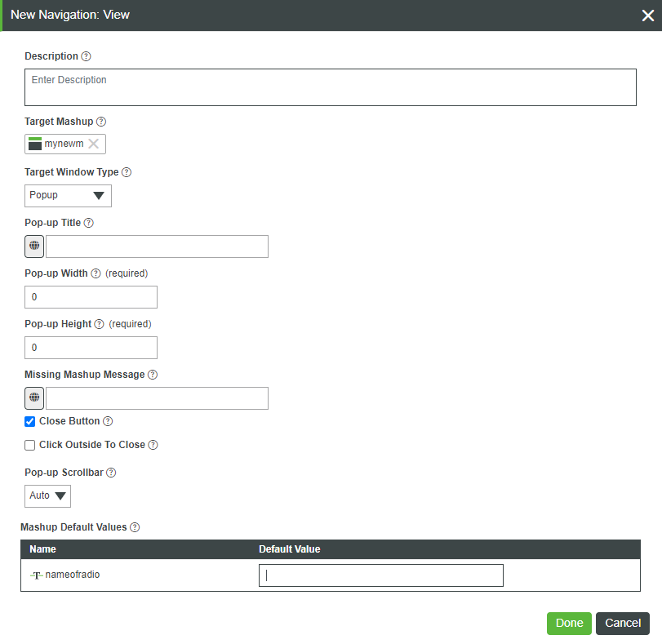The height and width of the screenshot is (644, 662).
Task: Click the Pop-up Height input field
Action: 91,348
